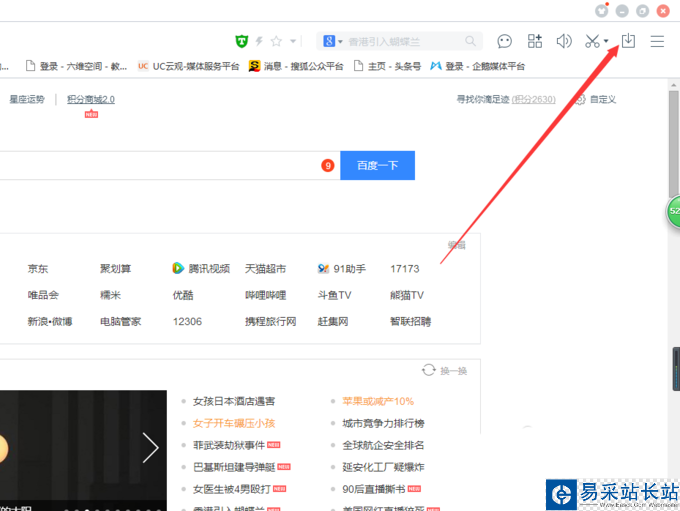This screenshot has height=511, width=680.
Task: Open the 12306 shortcut
Action: 187,321
